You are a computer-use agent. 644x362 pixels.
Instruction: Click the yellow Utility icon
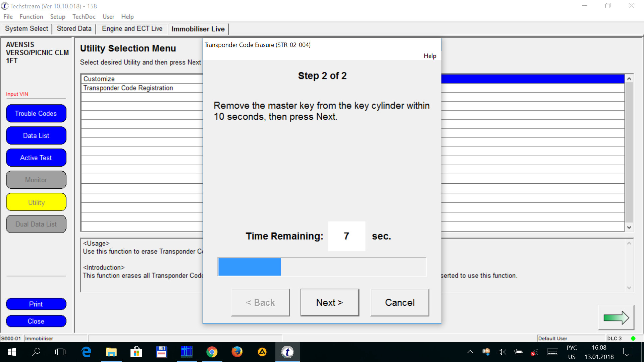point(36,202)
